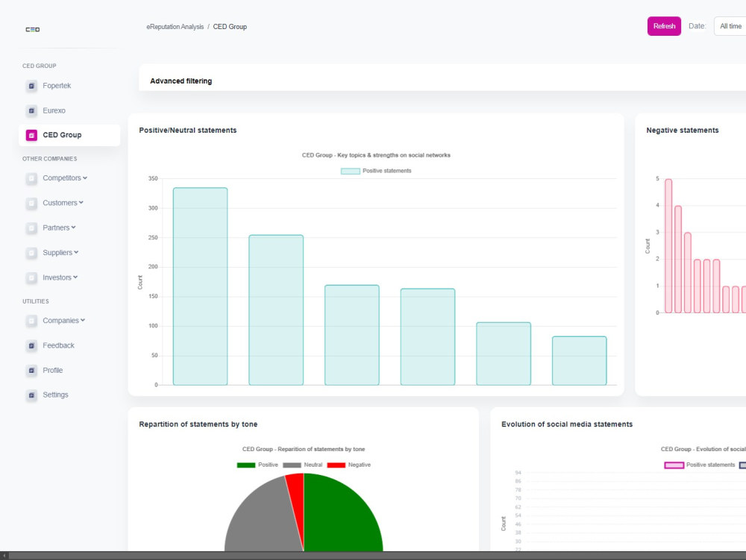This screenshot has height=560, width=746.
Task: Toggle Positive statements legend in bar chart
Action: (x=376, y=171)
